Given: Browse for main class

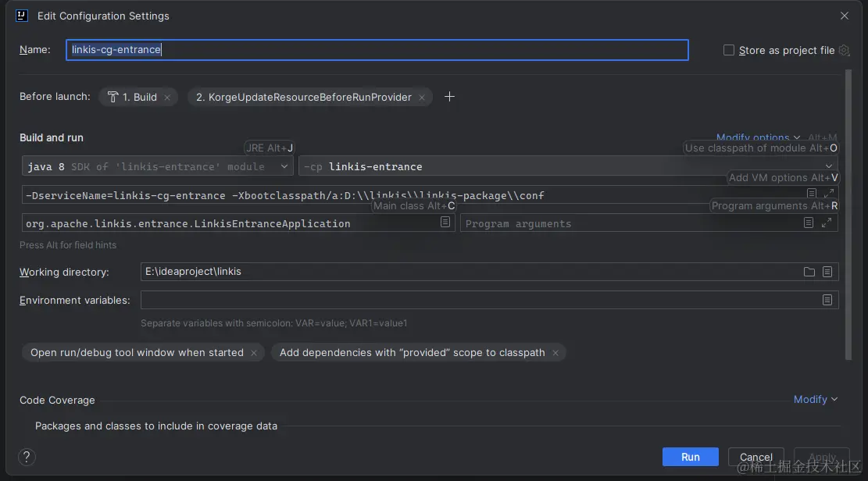Looking at the screenshot, I should pos(445,222).
